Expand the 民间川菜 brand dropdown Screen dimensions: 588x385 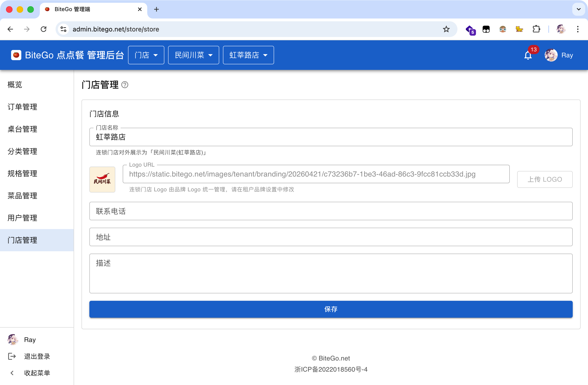click(x=194, y=55)
